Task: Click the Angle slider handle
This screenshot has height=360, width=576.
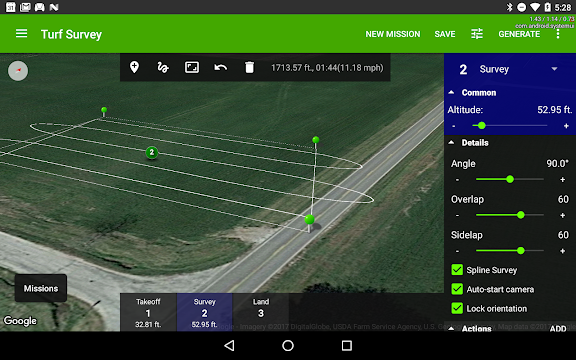Action: tap(510, 179)
